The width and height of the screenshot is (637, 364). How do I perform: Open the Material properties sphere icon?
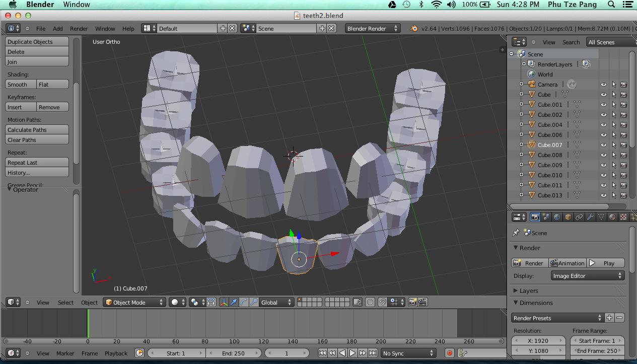tap(611, 216)
